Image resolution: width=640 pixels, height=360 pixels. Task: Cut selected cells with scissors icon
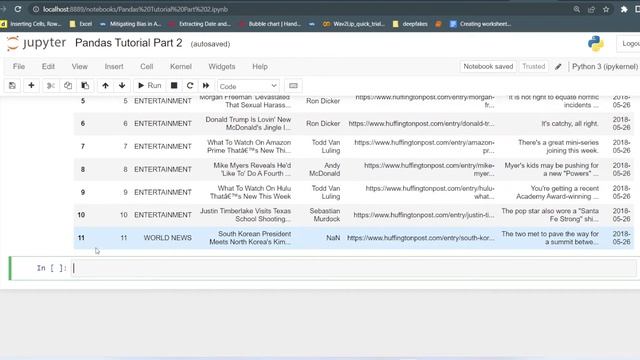[51, 86]
